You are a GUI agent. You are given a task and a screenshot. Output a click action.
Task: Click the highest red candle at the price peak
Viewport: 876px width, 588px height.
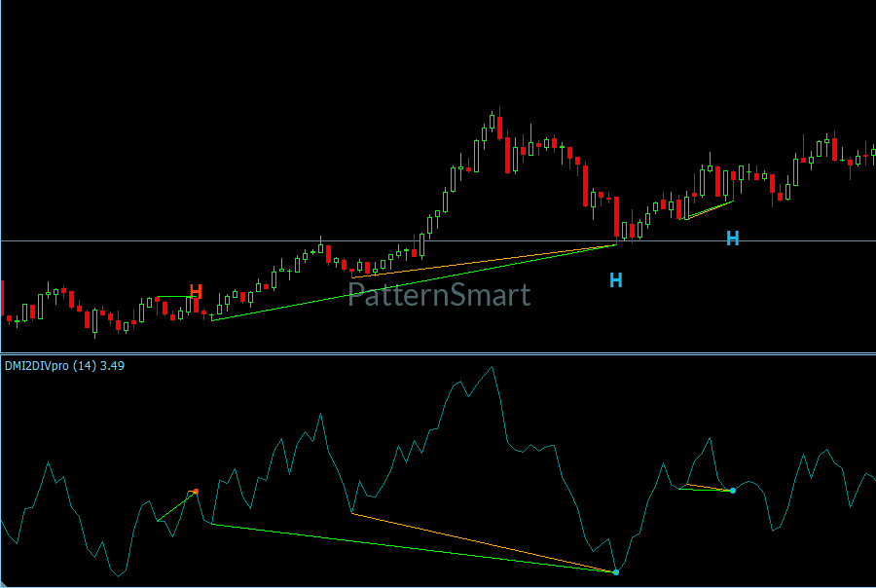(500, 128)
